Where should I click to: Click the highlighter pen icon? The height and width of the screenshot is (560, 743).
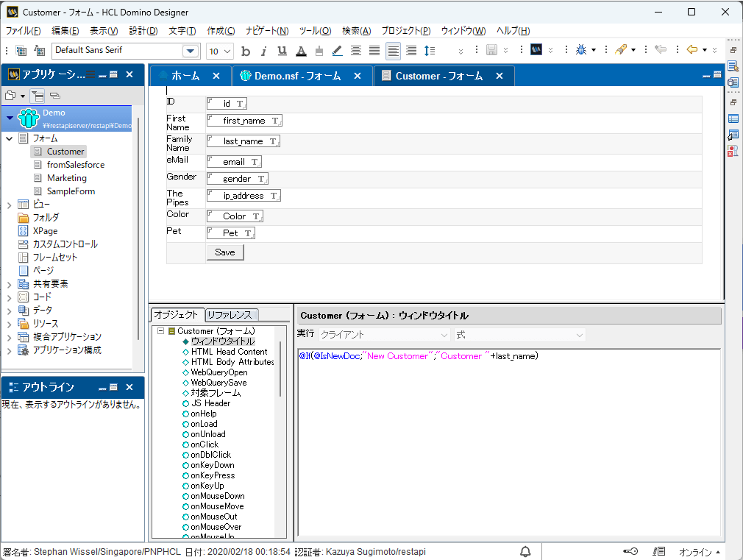[x=338, y=51]
